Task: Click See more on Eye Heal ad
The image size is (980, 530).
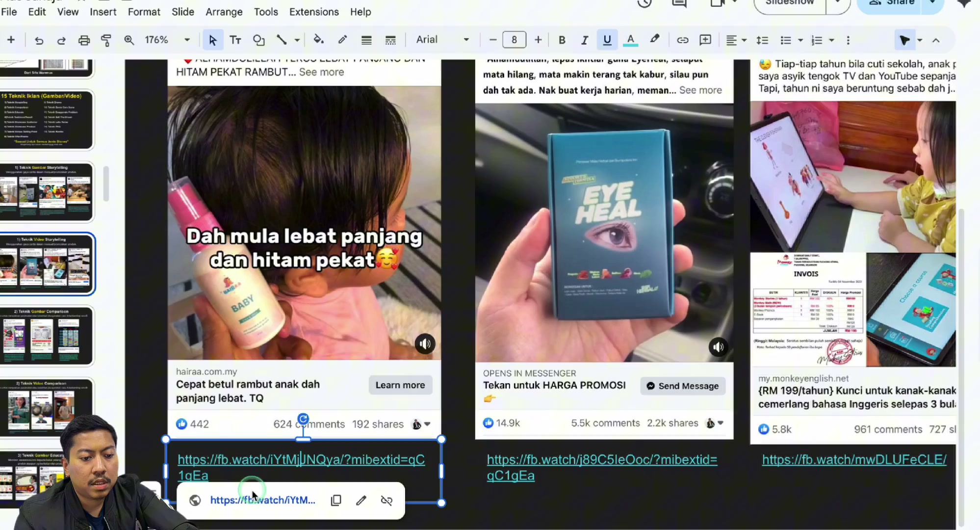Action: click(x=700, y=90)
